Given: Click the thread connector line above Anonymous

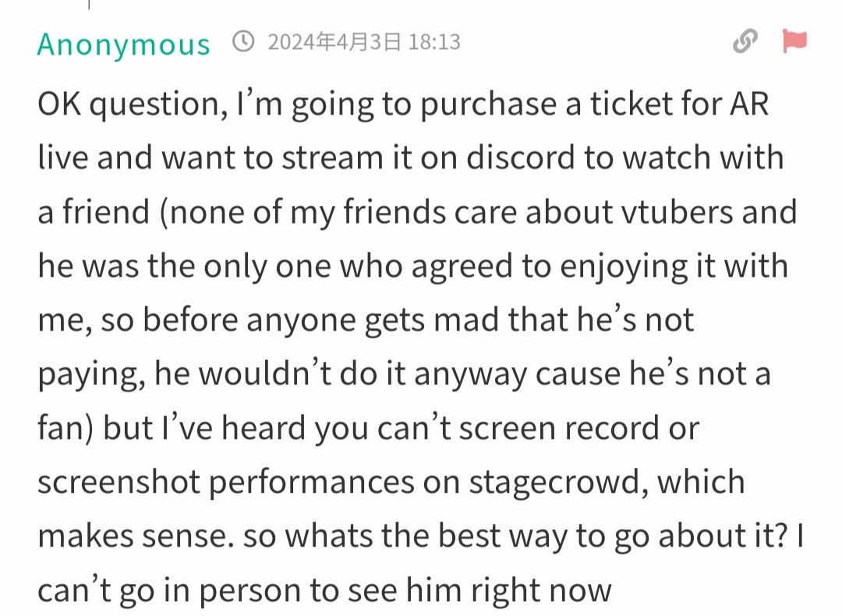Looking at the screenshot, I should pos(89,5).
